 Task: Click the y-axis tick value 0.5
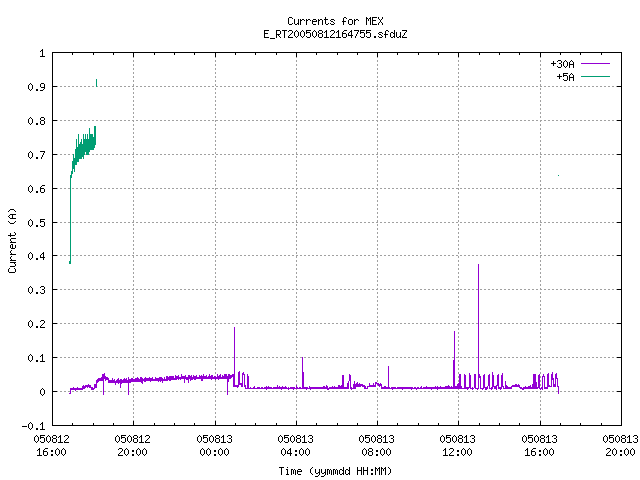[36, 222]
